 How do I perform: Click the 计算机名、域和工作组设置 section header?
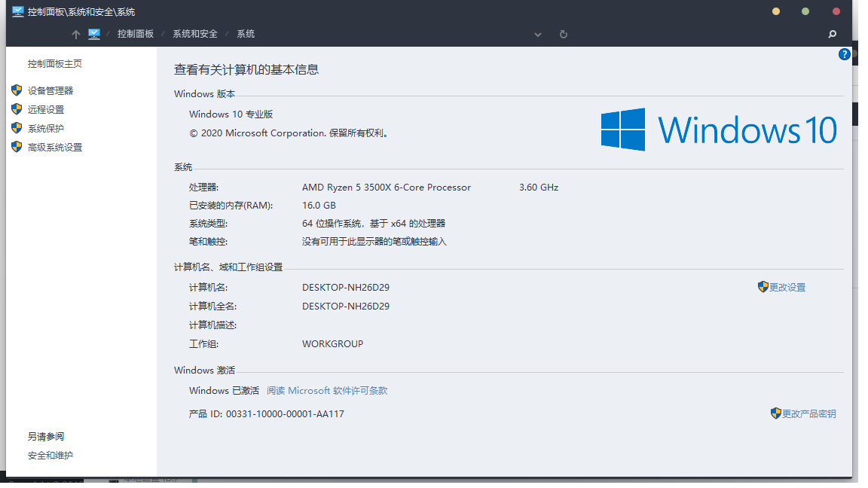point(228,267)
